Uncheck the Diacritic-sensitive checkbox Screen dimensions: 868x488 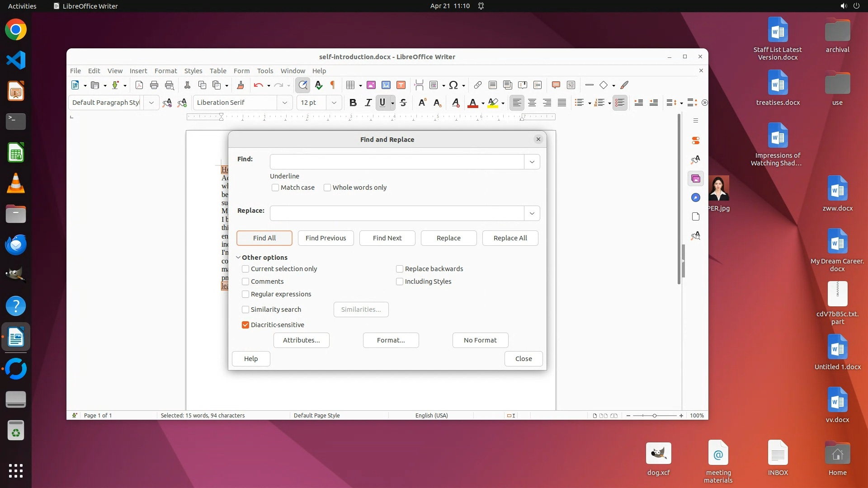pos(245,325)
